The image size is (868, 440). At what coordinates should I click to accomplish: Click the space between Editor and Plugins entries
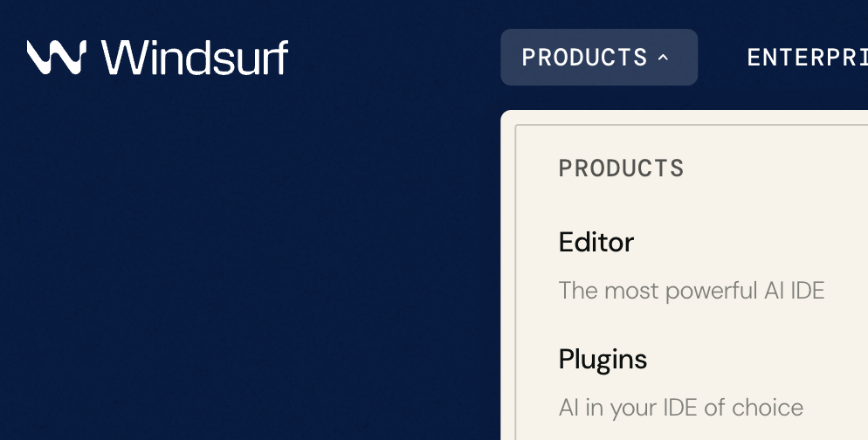coord(692,325)
